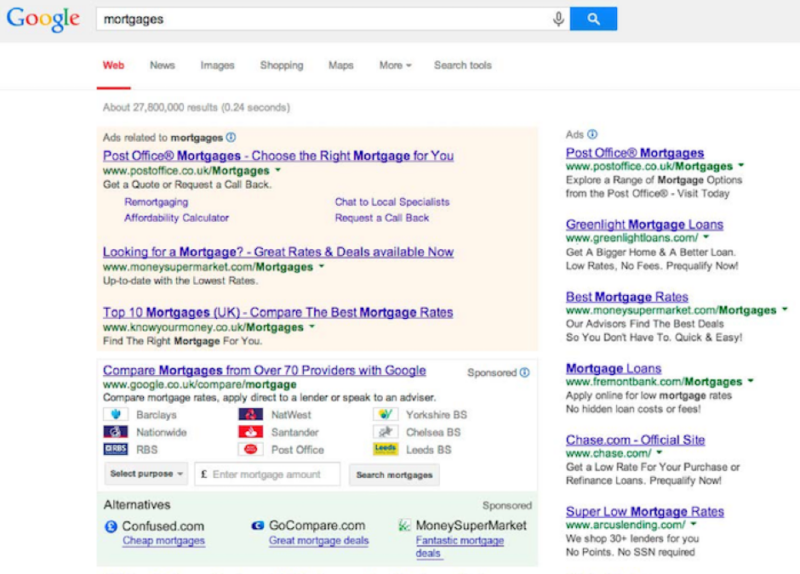Open 'Mortgage Loans' fremontbank ad
This screenshot has width=800, height=574.
[614, 368]
